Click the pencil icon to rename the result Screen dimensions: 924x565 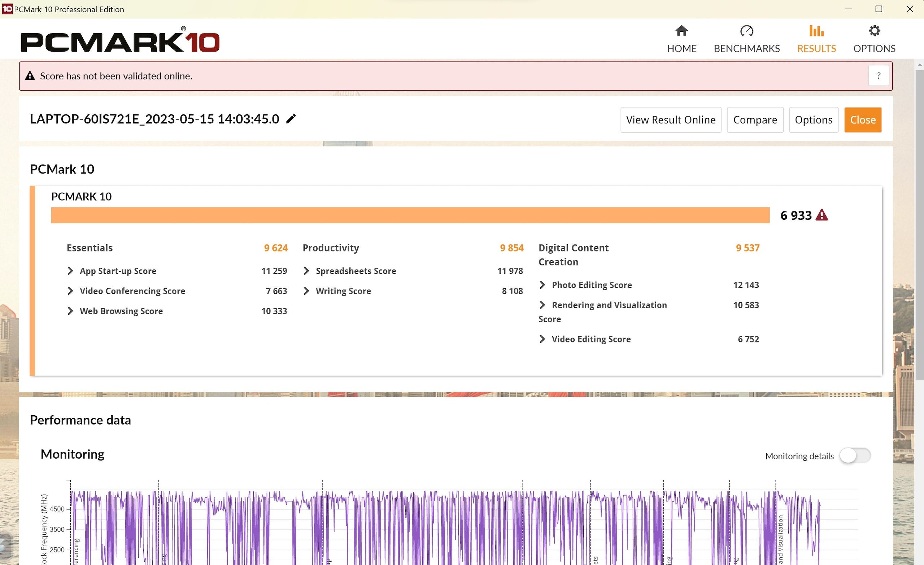click(291, 119)
